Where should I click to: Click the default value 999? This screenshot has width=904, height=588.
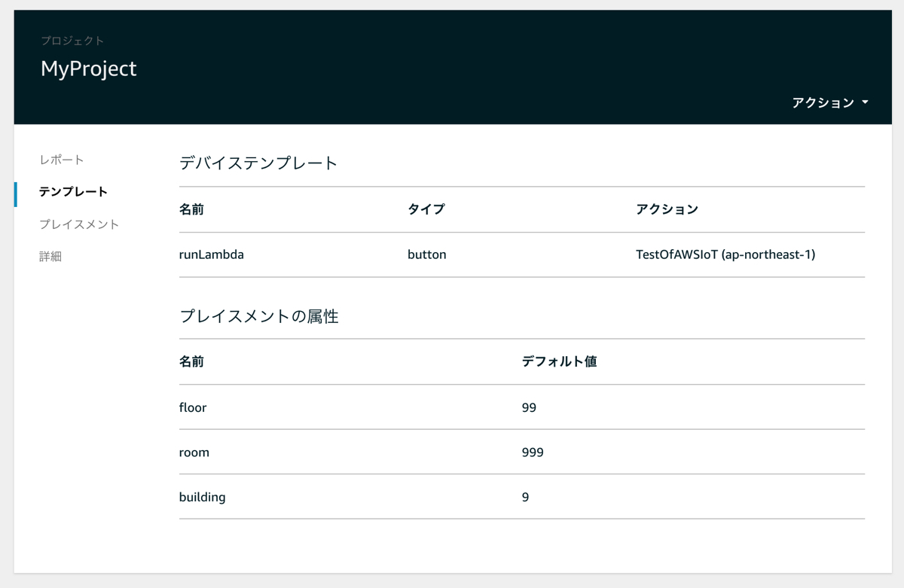click(532, 452)
